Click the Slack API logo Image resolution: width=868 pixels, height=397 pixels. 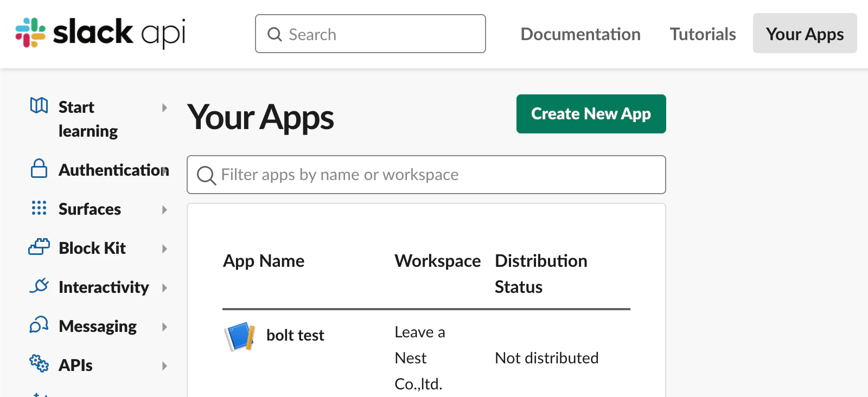point(100,33)
